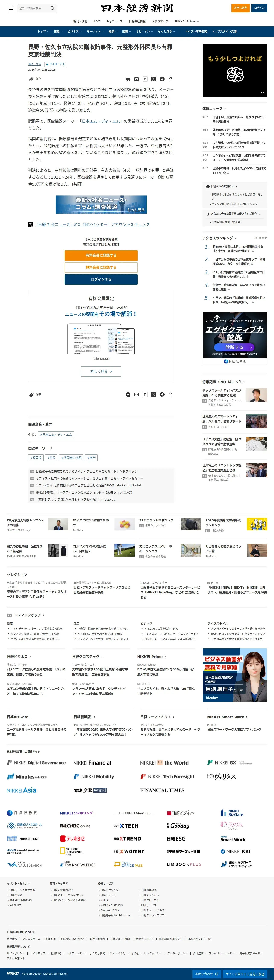
Task: Open the NIKKEI Asia logo link
Action: [x=21, y=790]
